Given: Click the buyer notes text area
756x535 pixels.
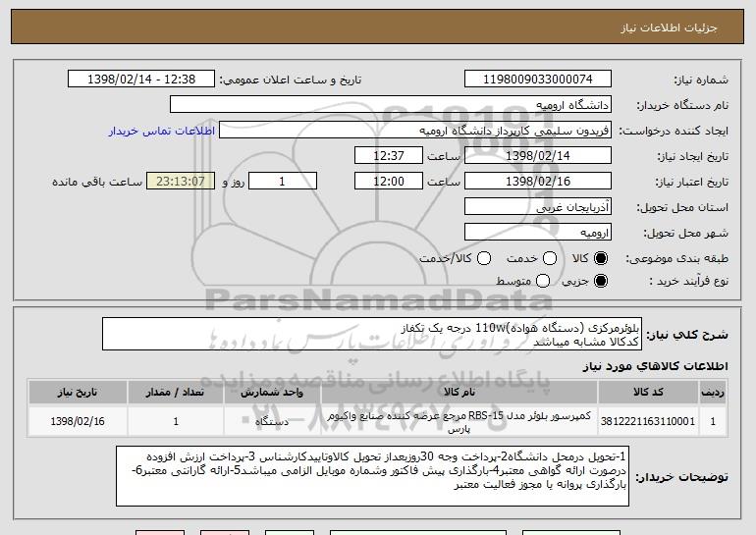Looking at the screenshot, I should 372,476.
